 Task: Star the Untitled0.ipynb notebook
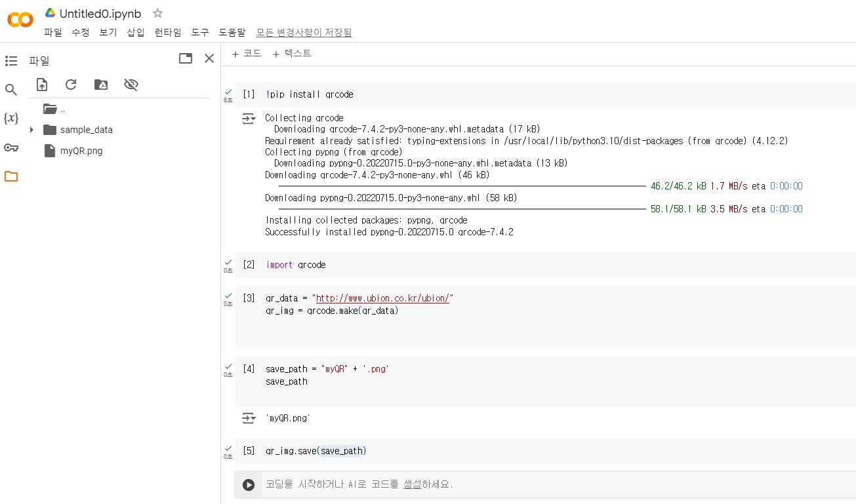(157, 13)
